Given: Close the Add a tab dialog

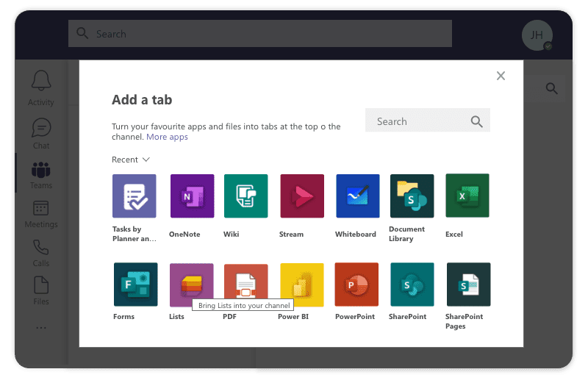Looking at the screenshot, I should coord(501,76).
